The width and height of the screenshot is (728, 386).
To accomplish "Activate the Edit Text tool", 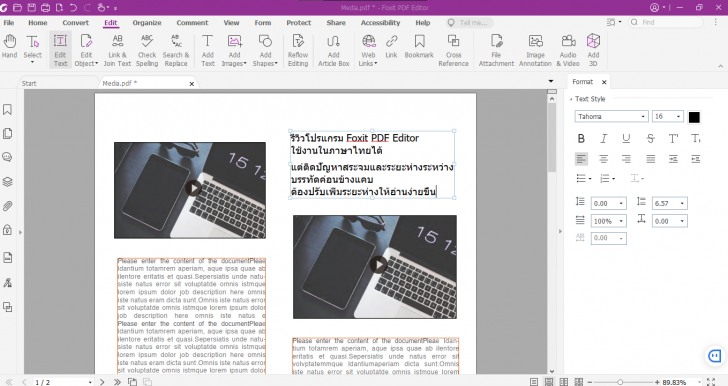I will click(60, 50).
